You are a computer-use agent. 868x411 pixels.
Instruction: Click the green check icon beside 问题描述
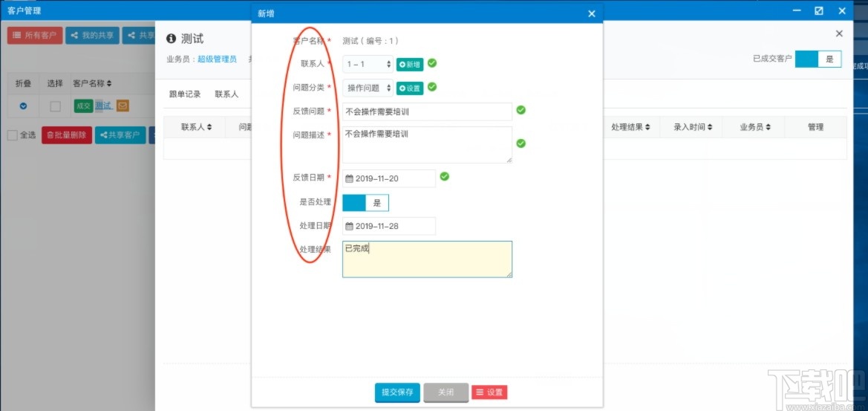(x=521, y=143)
